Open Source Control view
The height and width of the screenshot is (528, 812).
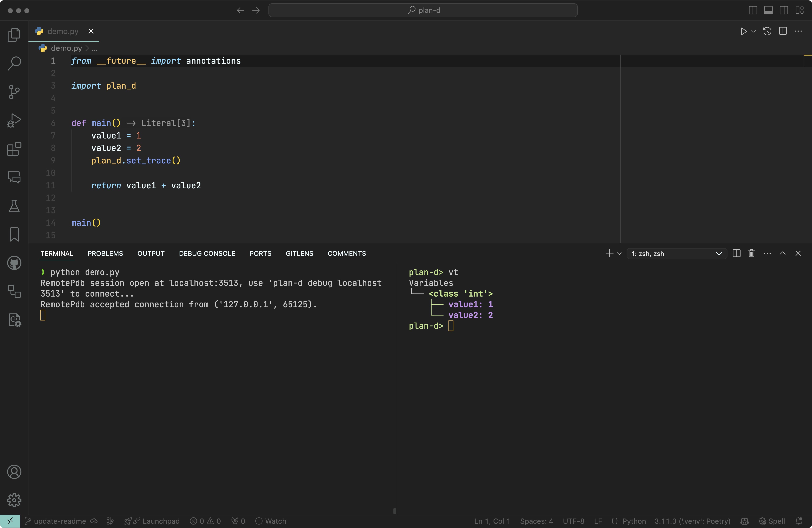14,92
